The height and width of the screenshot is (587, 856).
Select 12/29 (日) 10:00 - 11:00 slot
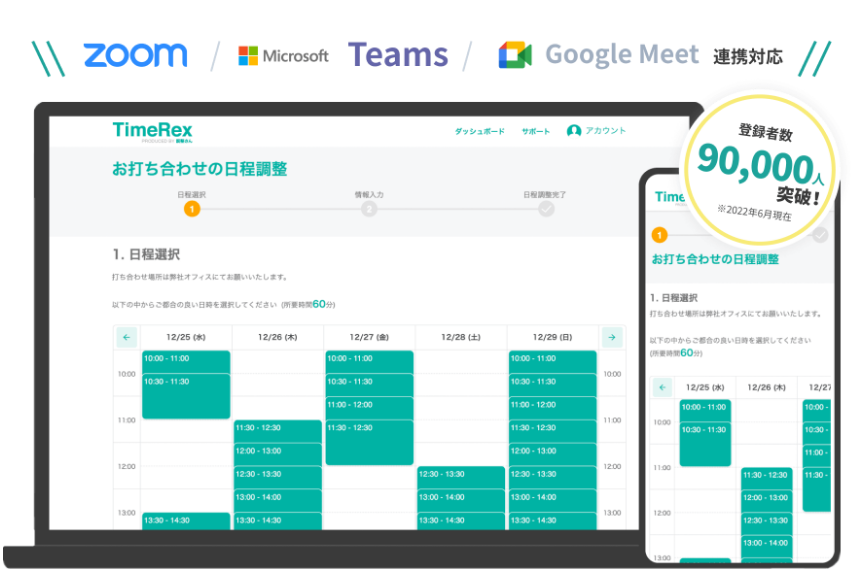(552, 361)
